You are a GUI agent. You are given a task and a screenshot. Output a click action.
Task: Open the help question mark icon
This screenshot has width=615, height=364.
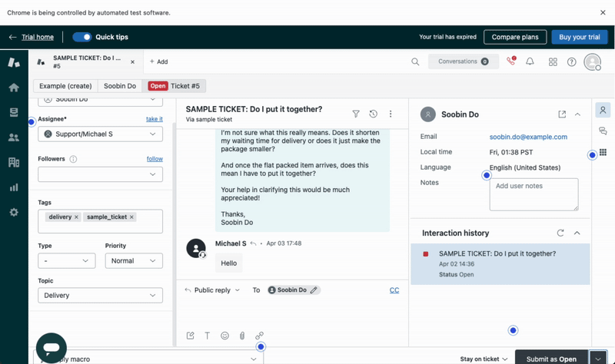[571, 62]
